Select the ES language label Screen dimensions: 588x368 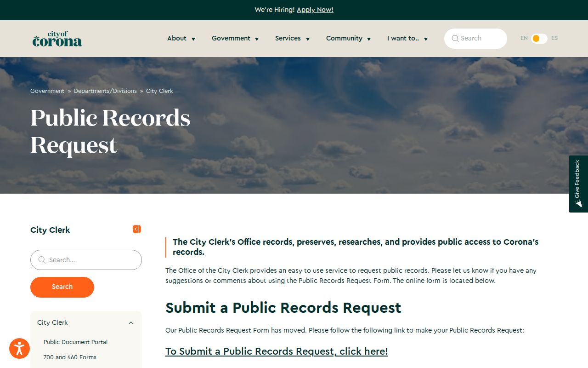point(554,38)
